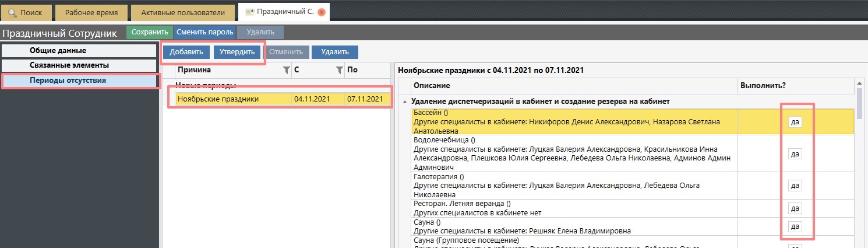868x248 pixels.
Task: Select the Ноябрьские праздники period row
Action: (233, 99)
